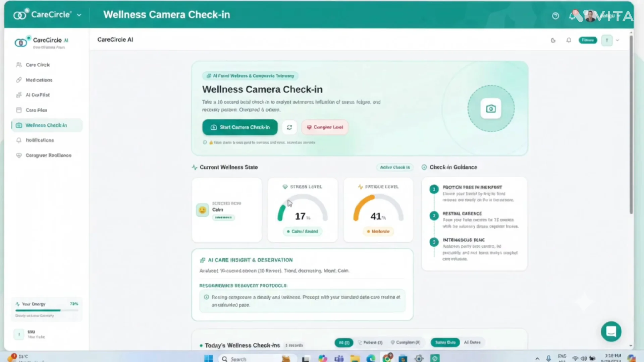The height and width of the screenshot is (362, 644).
Task: Select the All Dates toggle
Action: [x=472, y=343]
